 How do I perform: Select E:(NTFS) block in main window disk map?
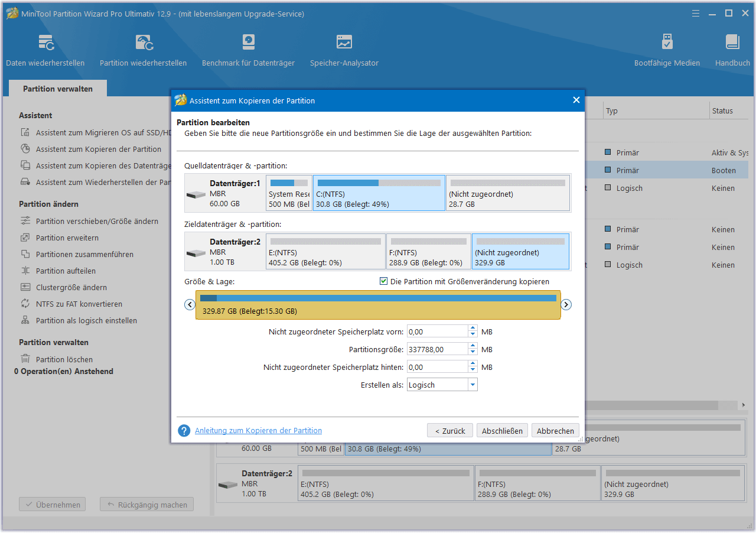click(x=386, y=483)
